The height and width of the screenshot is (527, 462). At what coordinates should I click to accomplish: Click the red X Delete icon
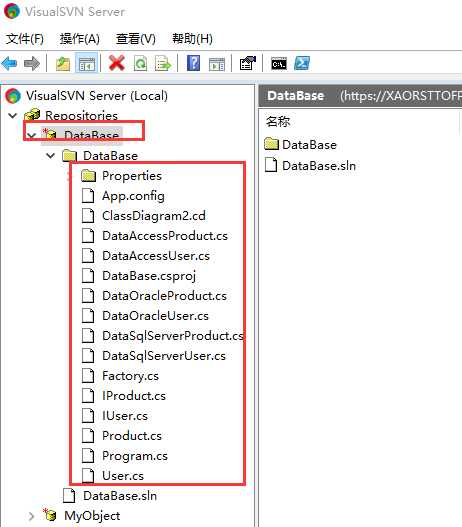click(x=117, y=63)
